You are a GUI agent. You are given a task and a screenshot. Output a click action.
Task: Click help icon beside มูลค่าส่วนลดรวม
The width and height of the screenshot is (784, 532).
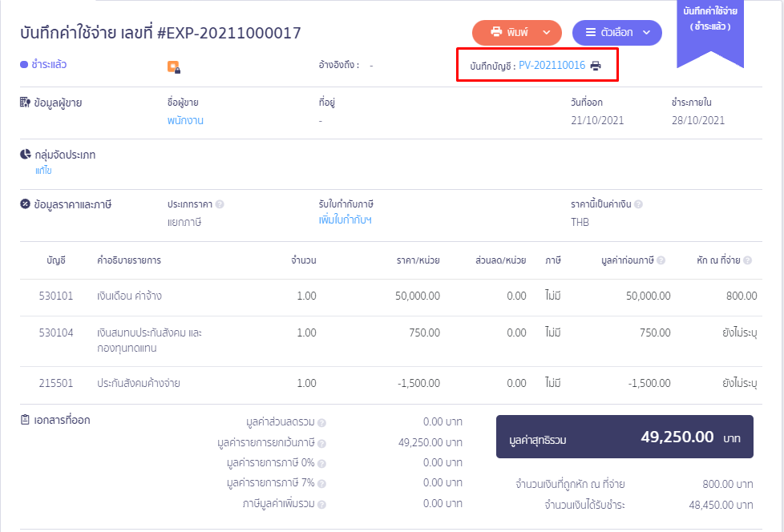pyautogui.click(x=321, y=422)
